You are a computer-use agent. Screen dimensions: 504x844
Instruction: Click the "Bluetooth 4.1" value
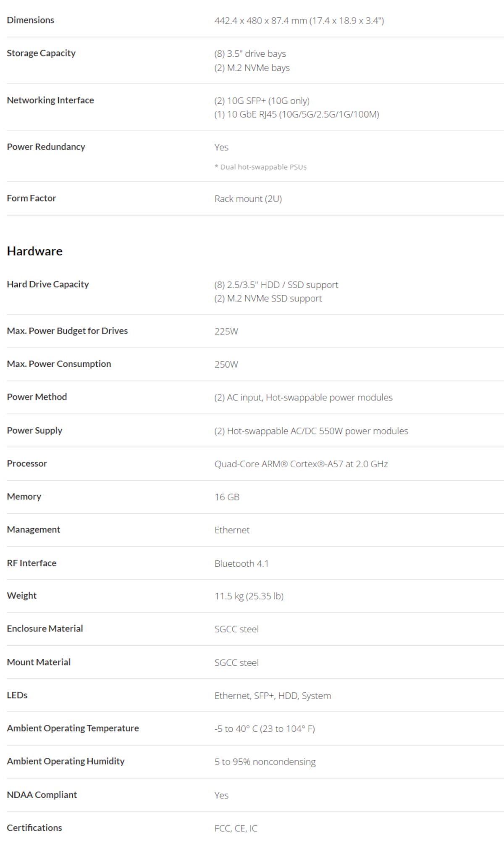(241, 564)
